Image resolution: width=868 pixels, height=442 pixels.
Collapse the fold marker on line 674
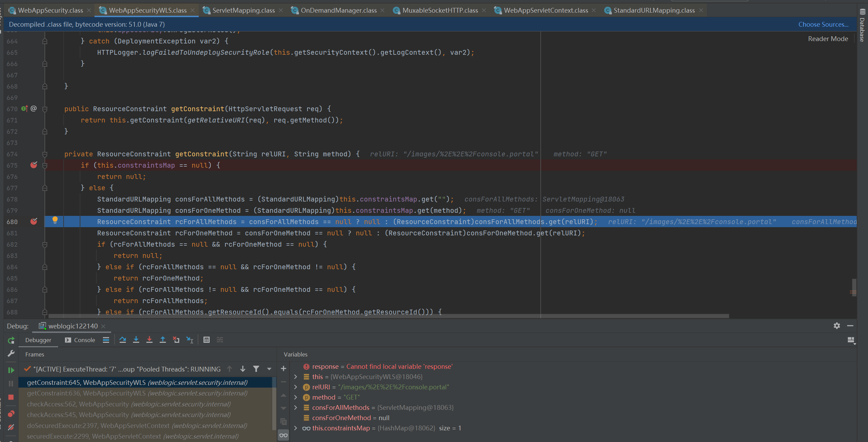pyautogui.click(x=45, y=154)
